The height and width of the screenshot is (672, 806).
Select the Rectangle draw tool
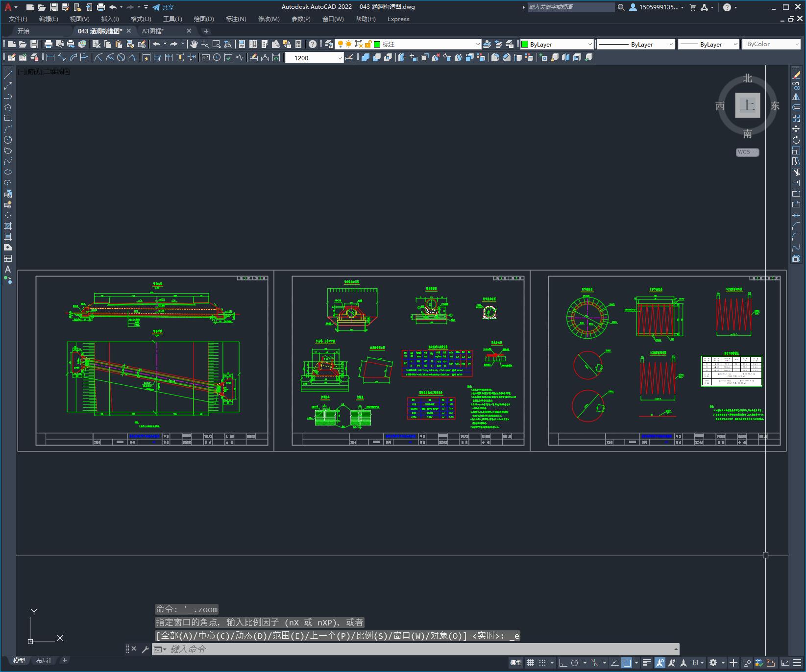8,118
